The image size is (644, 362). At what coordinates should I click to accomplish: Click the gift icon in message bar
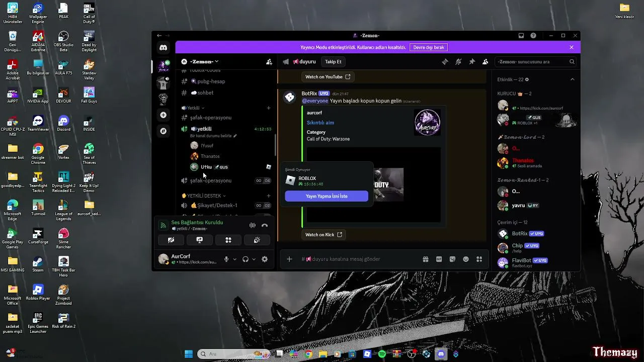(x=426, y=259)
